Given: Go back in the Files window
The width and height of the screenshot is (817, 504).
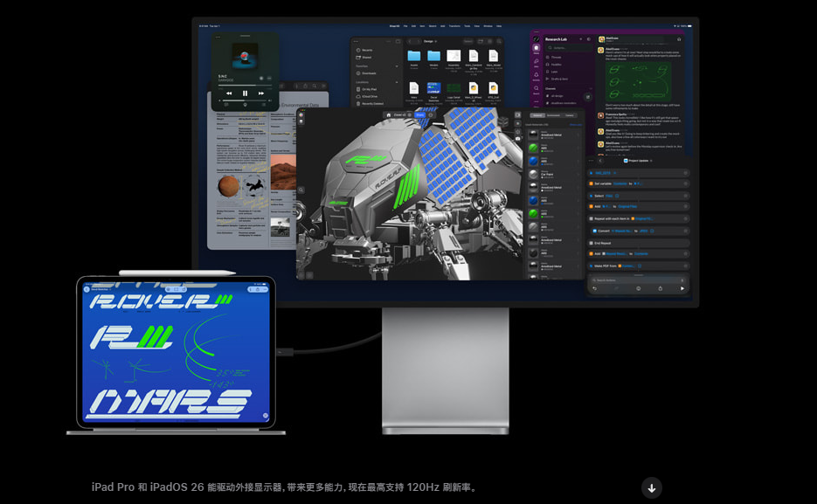Looking at the screenshot, I should 410,41.
